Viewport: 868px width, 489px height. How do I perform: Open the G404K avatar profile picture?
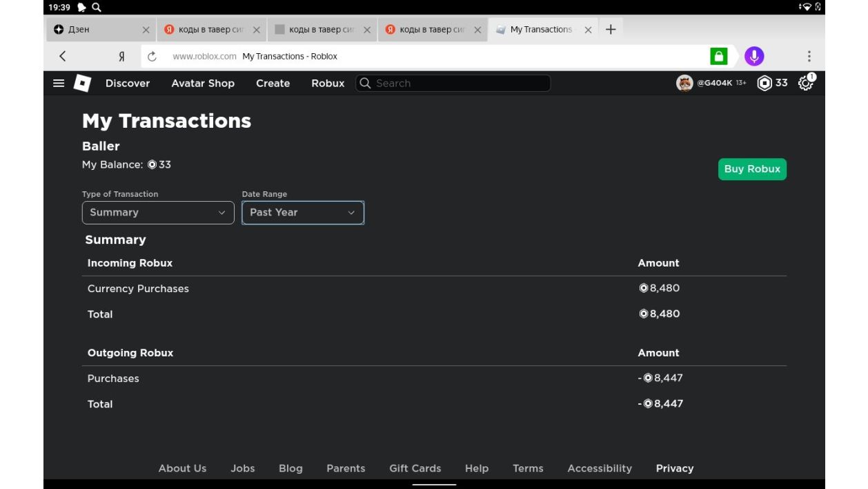tap(684, 83)
